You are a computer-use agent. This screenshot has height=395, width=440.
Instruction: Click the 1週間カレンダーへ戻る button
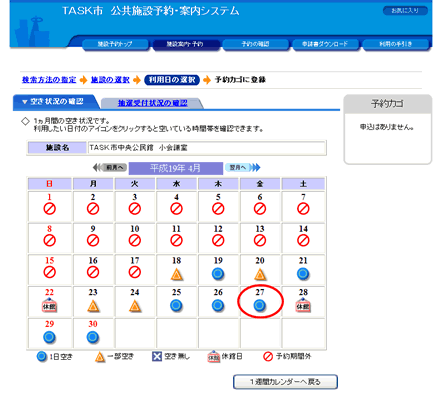(x=285, y=382)
